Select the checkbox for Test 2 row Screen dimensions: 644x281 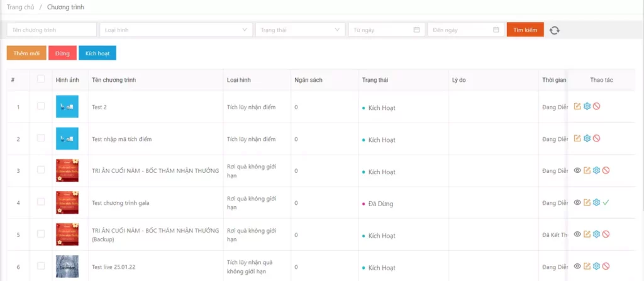pos(41,106)
